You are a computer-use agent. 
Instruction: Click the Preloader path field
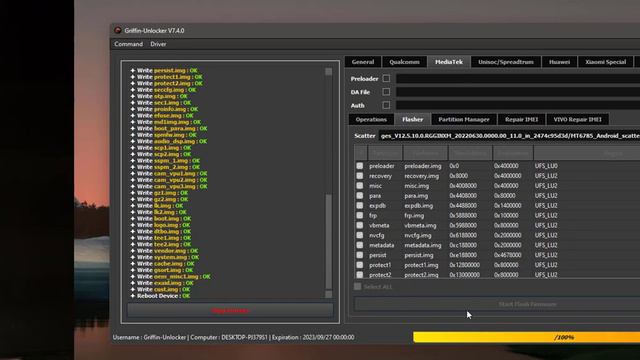pos(518,79)
